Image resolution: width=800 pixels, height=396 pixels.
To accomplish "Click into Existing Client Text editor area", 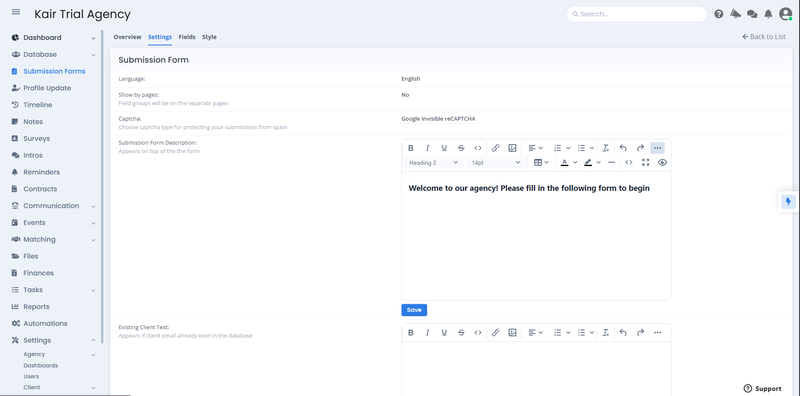I will [x=536, y=368].
